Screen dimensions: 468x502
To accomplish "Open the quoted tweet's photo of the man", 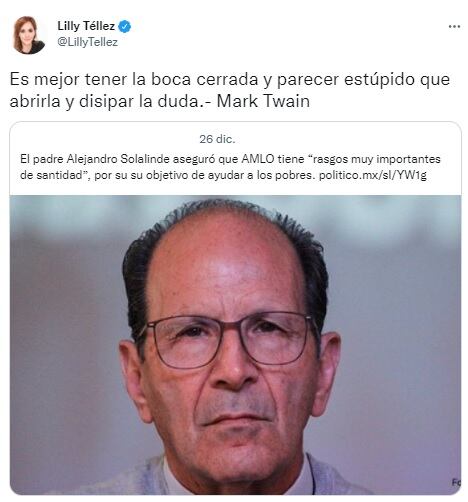I will [x=235, y=345].
